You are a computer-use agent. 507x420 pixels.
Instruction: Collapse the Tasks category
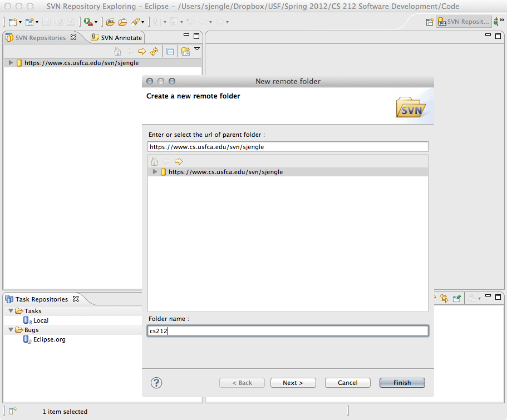tap(11, 311)
